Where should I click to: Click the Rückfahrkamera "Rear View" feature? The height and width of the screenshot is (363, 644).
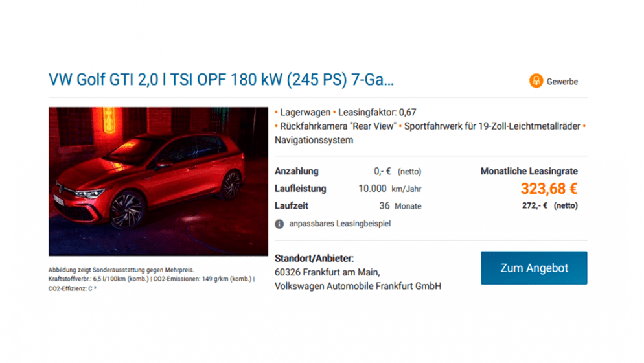[338, 126]
